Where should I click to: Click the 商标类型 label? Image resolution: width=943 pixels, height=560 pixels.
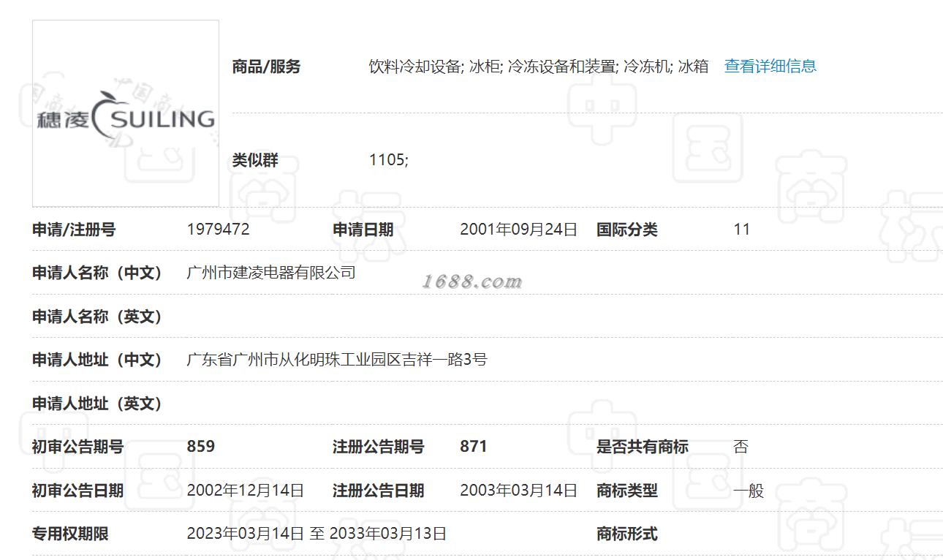627,491
